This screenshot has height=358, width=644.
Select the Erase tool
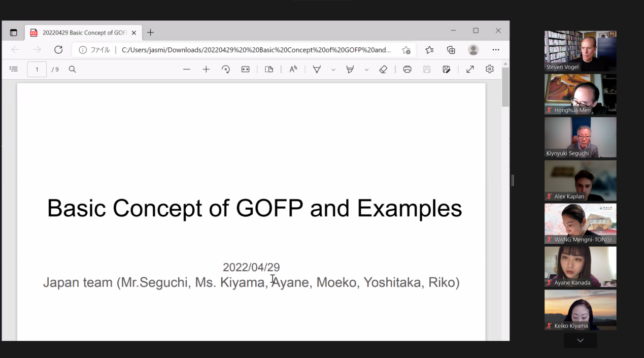coord(384,69)
